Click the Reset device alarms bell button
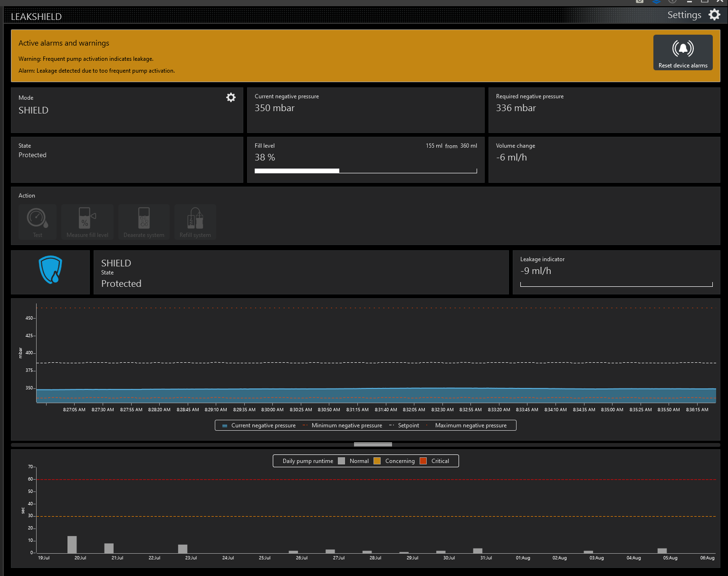 [683, 52]
